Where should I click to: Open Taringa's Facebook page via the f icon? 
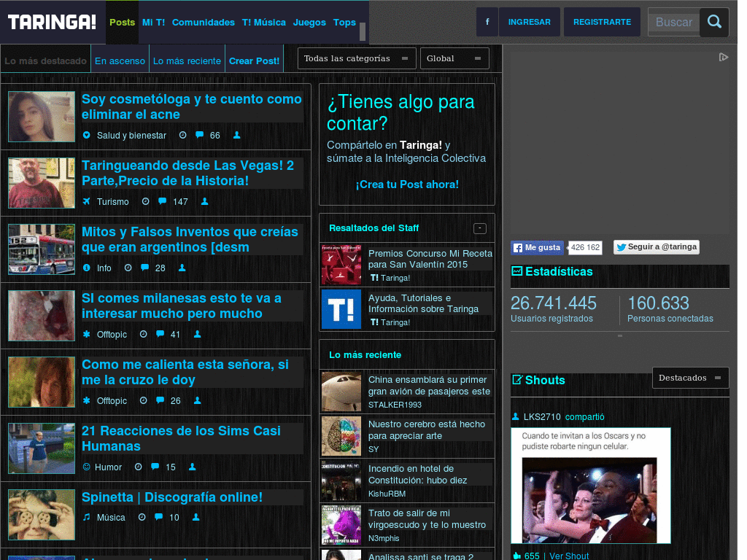click(x=487, y=23)
